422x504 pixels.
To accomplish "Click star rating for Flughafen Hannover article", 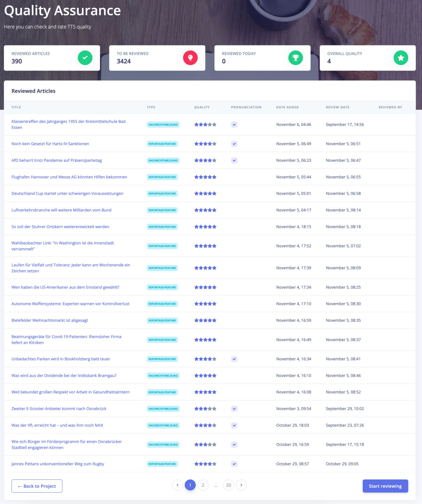I will point(205,177).
